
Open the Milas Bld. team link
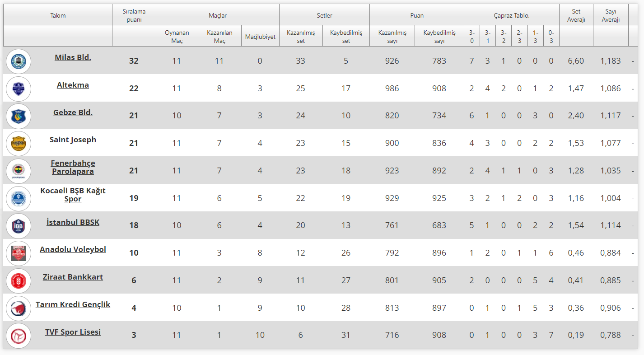73,57
